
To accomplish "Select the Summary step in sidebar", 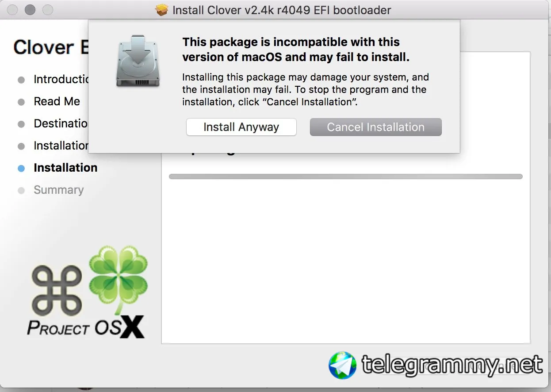I will pos(58,190).
